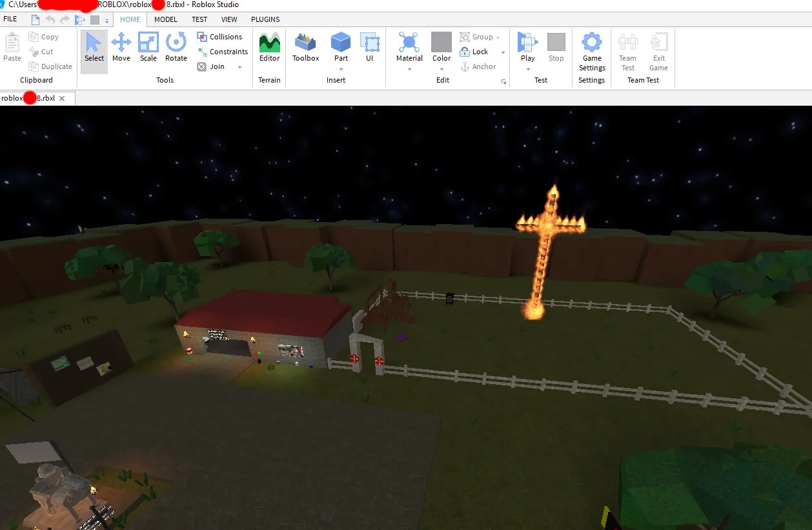Insert a new Part

click(x=341, y=44)
